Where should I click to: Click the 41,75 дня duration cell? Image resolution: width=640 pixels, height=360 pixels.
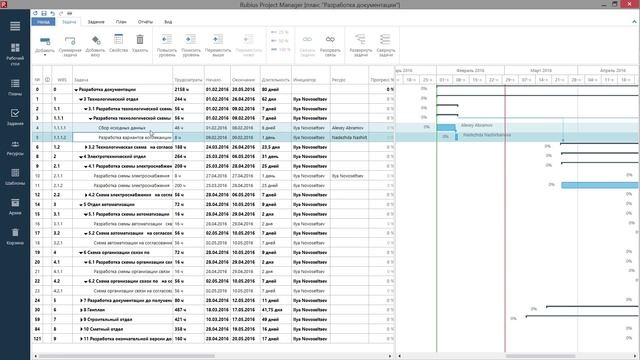(276, 310)
